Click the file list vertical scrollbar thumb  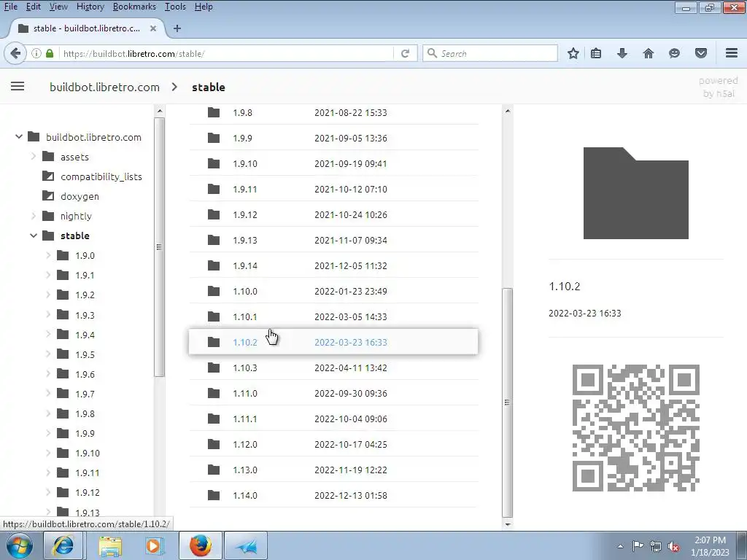click(508, 402)
